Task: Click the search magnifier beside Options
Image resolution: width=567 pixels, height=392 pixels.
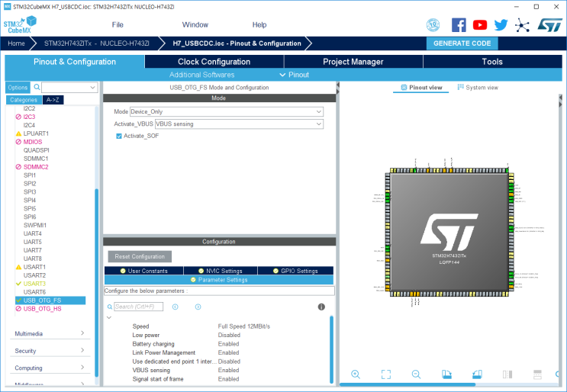Action: point(37,87)
